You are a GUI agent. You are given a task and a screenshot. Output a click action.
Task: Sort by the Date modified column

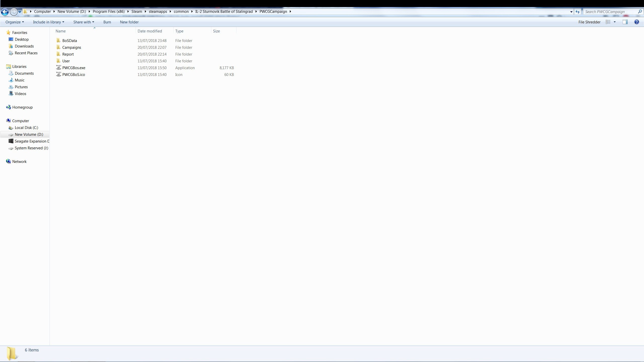pos(150,31)
